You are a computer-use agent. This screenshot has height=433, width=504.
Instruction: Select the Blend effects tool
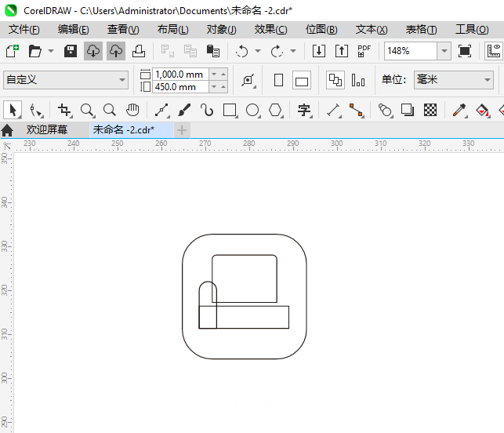(x=386, y=110)
